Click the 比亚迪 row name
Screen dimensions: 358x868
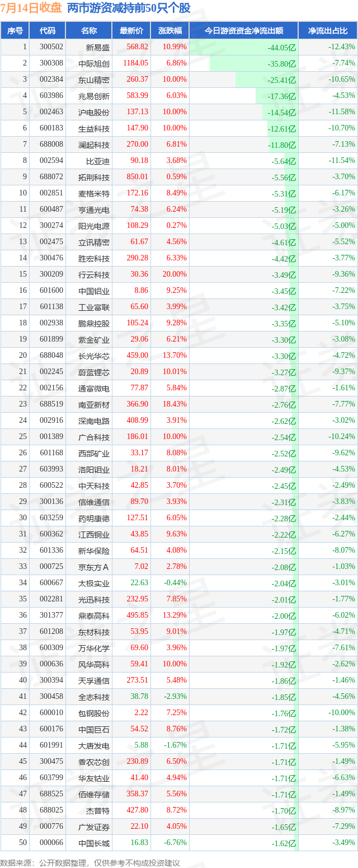pyautogui.click(x=97, y=161)
